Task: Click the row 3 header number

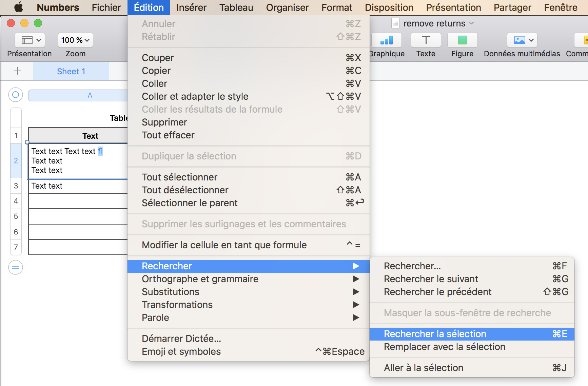Action: (16, 186)
